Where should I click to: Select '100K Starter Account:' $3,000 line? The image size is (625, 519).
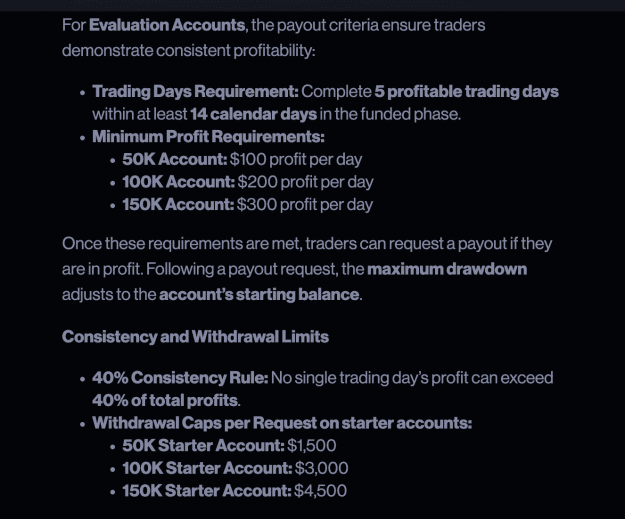tap(235, 468)
